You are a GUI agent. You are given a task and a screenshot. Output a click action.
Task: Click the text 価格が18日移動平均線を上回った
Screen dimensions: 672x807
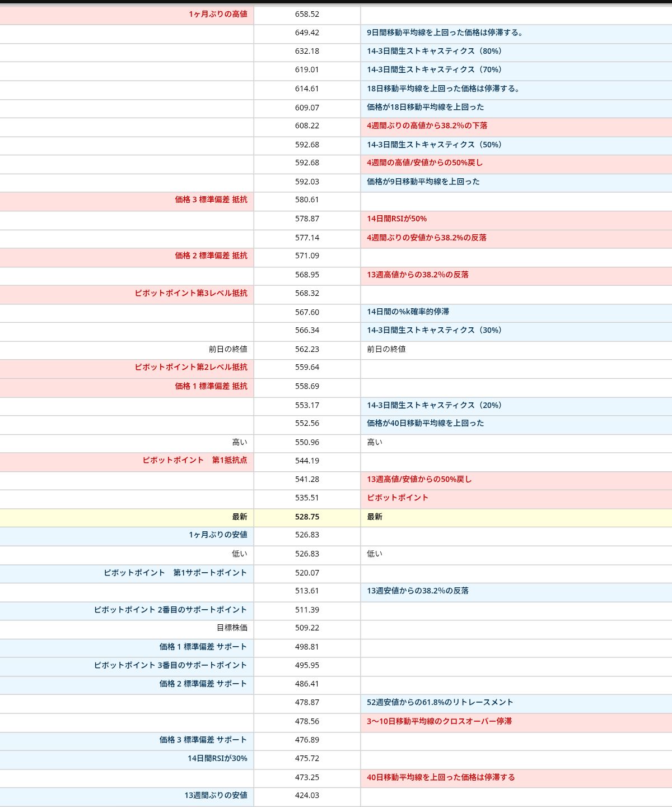coord(426,107)
